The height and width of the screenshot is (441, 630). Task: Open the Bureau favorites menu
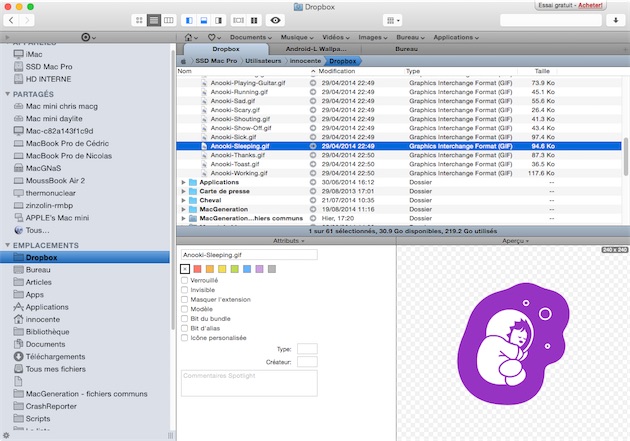pos(410,37)
